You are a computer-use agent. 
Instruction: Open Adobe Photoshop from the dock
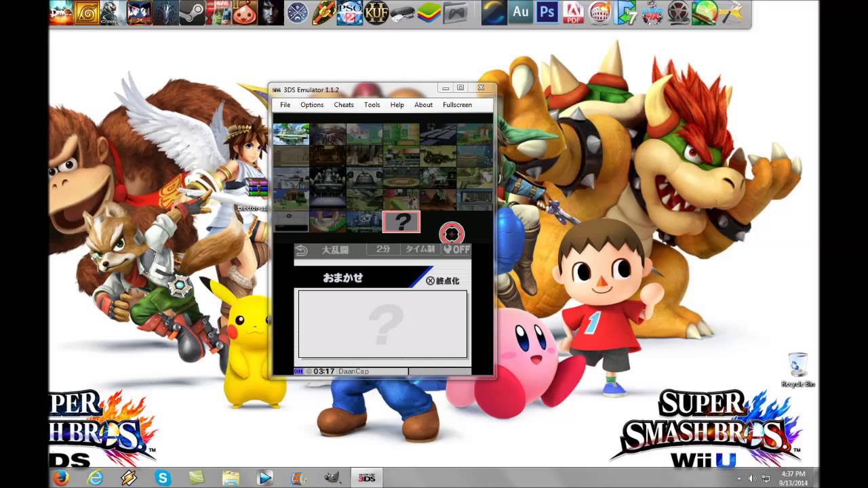tap(547, 13)
